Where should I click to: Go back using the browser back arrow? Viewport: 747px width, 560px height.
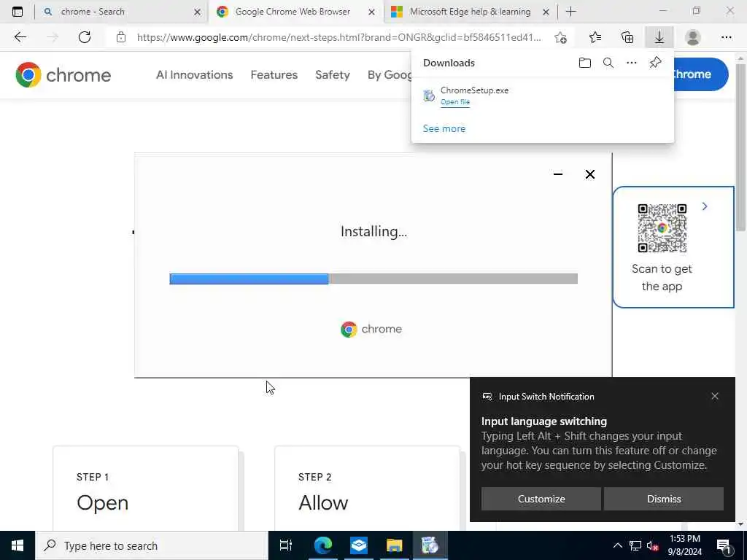tap(20, 37)
